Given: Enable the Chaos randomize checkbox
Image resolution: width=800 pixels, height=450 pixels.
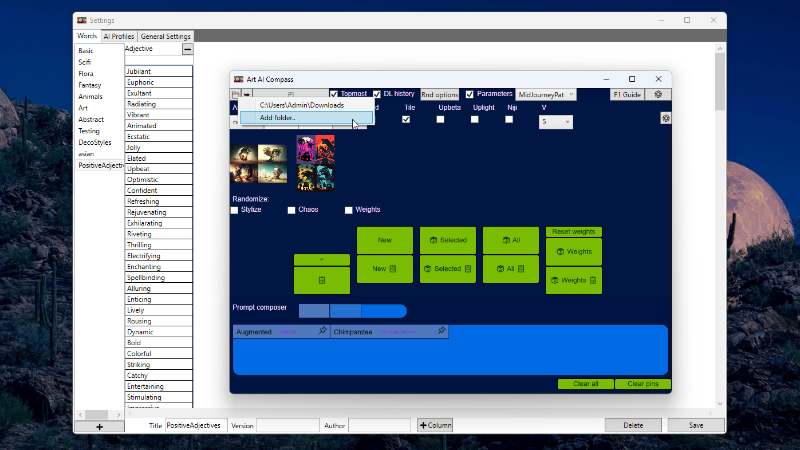Looking at the screenshot, I should 291,210.
